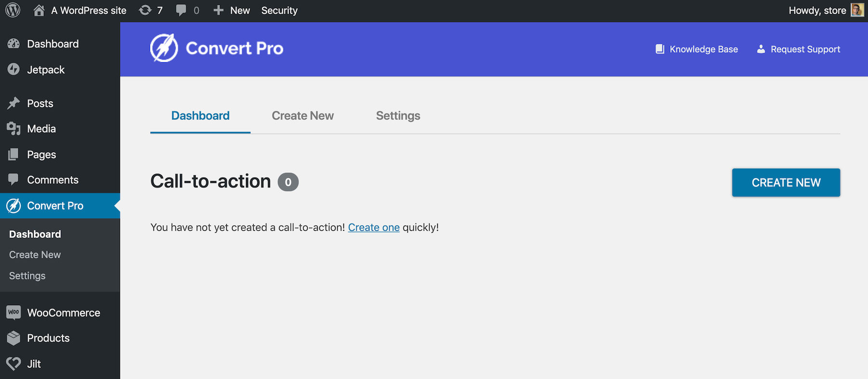868x379 pixels.
Task: Click the Products box icon in sidebar
Action: pyautogui.click(x=14, y=338)
